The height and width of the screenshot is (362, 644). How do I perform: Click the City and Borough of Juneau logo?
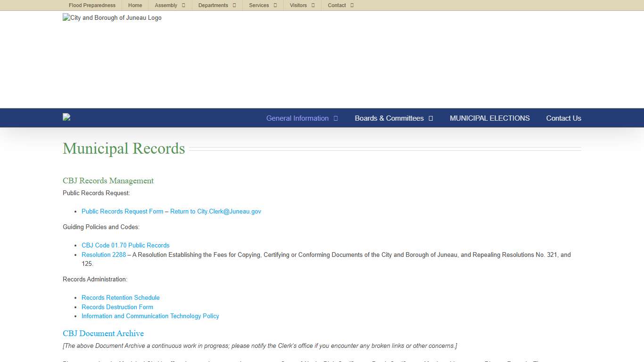click(x=112, y=18)
